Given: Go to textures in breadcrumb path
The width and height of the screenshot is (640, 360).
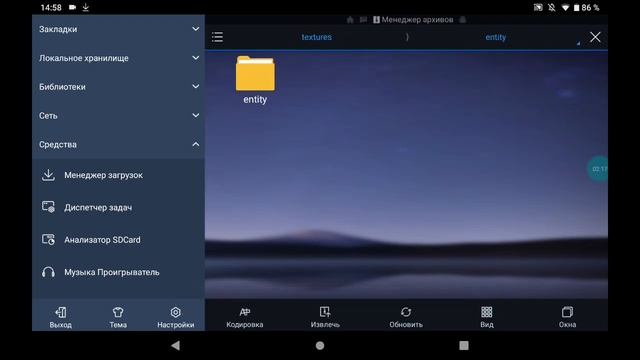Looking at the screenshot, I should click(x=317, y=37).
